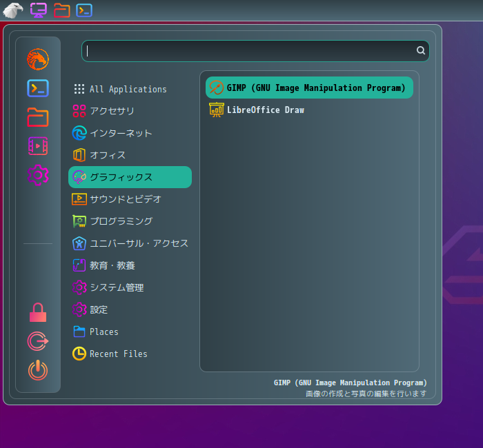Open settings gear in favorites sidebar
This screenshot has height=448, width=483.
(38, 175)
